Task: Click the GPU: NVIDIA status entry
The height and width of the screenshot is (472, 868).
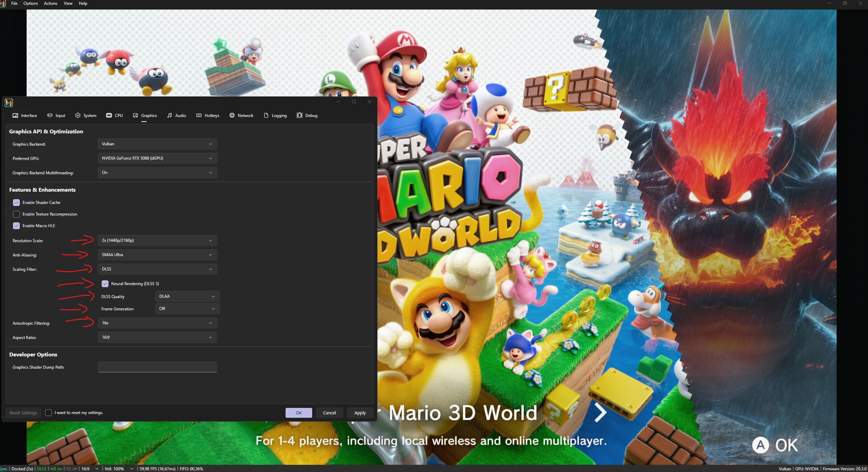Action: pyautogui.click(x=807, y=469)
